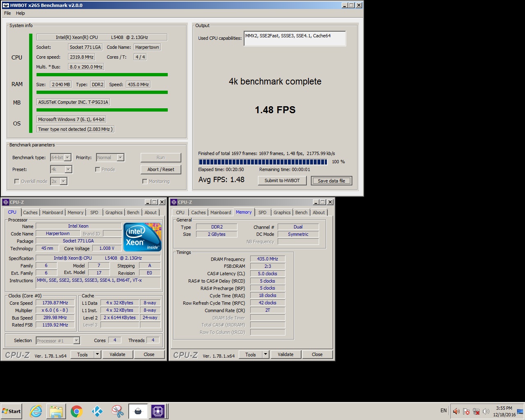The image size is (525, 420).
Task: Click Validate in left CPU-Z window
Action: [x=117, y=354]
